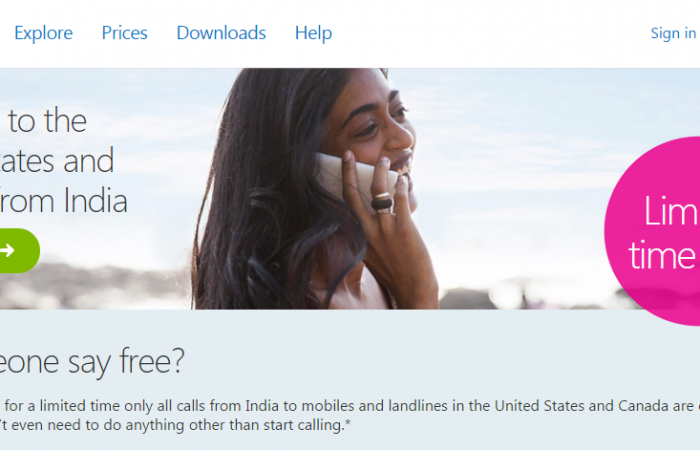Select Help in the top navigation
This screenshot has height=450, width=700.
pos(313,33)
